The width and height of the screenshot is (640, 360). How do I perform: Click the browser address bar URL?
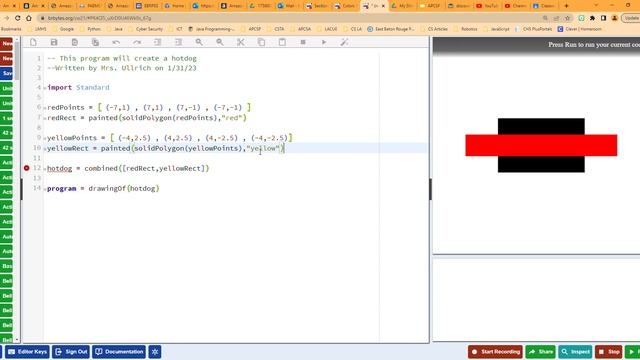coord(99,18)
